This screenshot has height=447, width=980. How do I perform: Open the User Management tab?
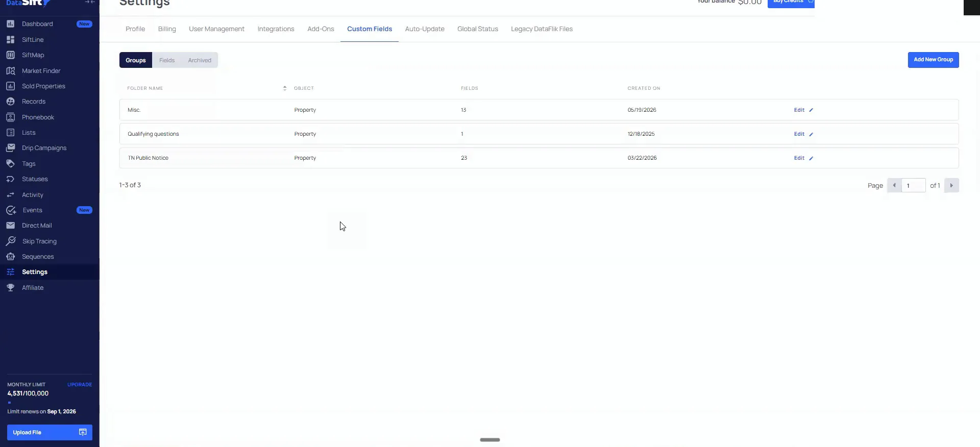tap(216, 29)
